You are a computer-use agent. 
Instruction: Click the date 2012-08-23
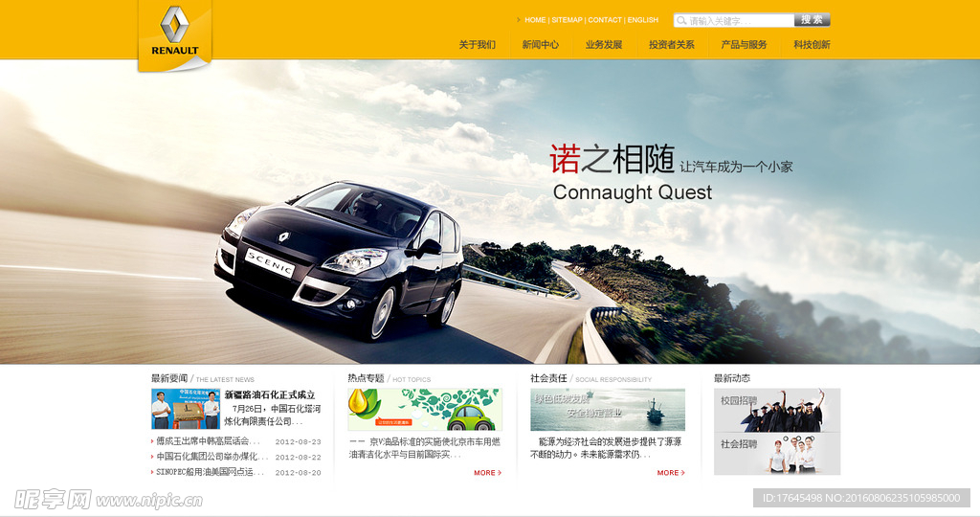pyautogui.click(x=299, y=441)
